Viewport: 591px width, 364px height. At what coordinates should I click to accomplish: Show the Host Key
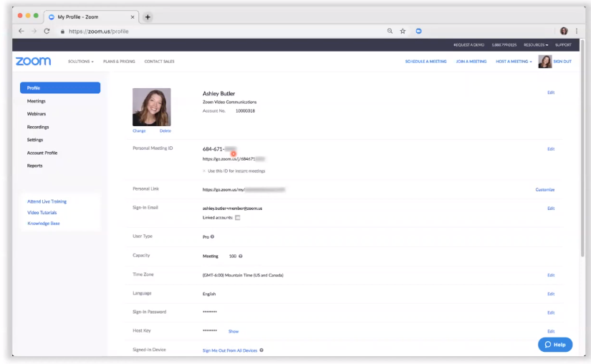pos(234,332)
